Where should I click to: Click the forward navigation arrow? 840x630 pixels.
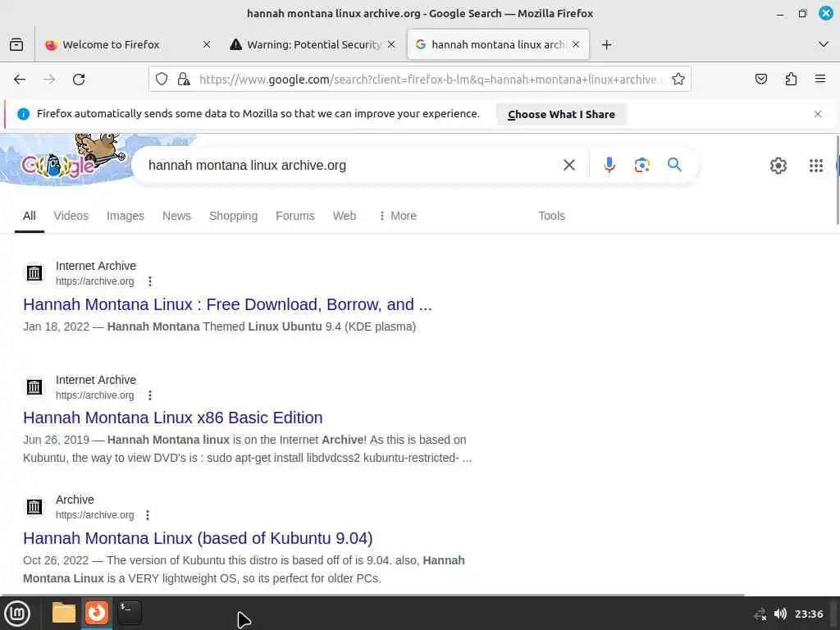point(49,80)
